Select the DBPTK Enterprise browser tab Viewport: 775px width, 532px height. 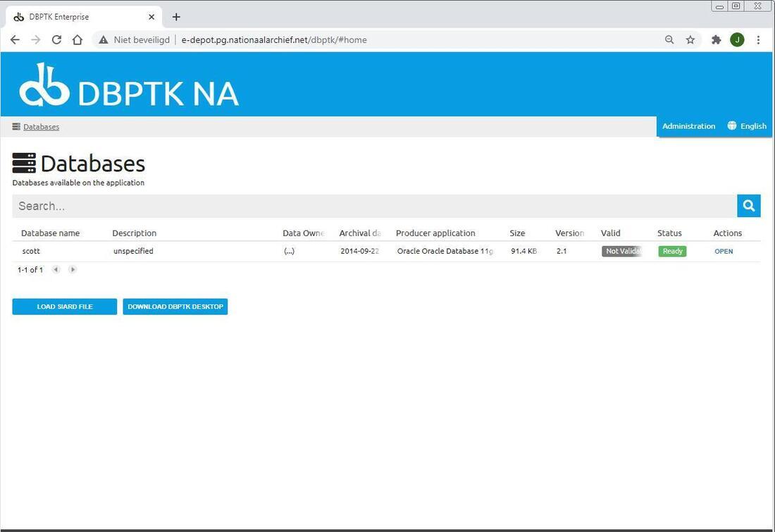pyautogui.click(x=83, y=17)
